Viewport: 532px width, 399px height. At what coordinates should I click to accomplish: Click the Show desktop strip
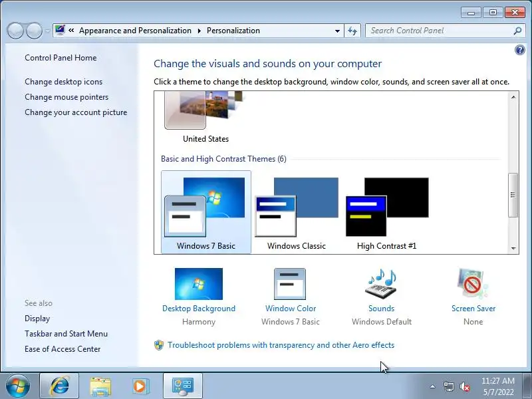(527, 386)
